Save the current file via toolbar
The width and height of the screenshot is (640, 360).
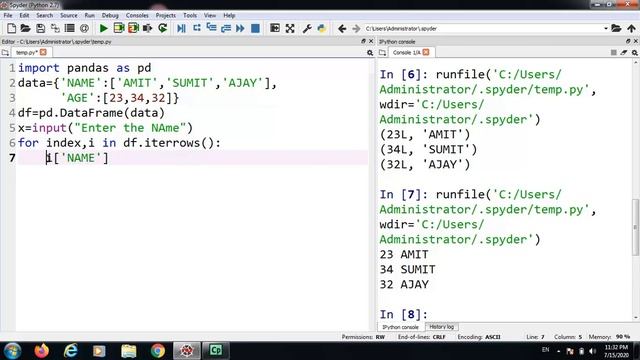pos(40,28)
